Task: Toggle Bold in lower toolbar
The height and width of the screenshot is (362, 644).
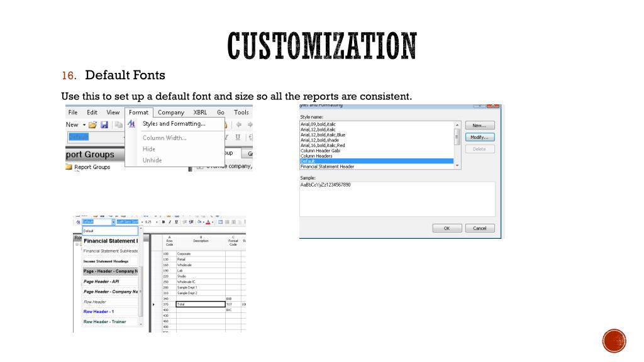Action: [x=164, y=222]
